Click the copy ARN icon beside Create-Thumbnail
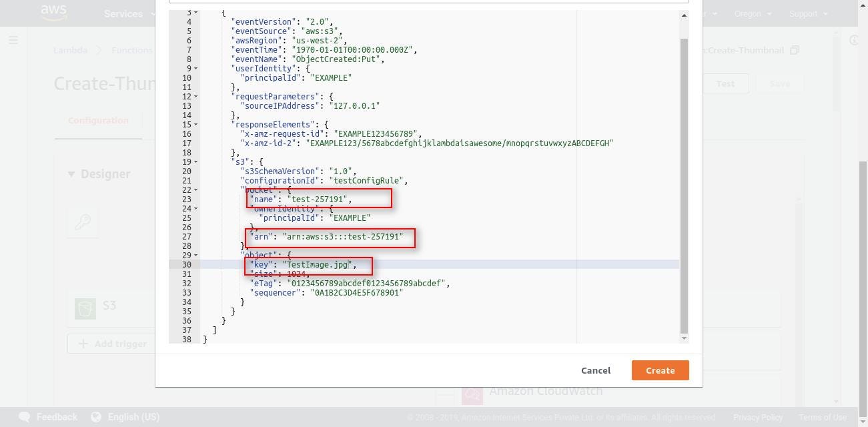This screenshot has width=868, height=427. pos(794,50)
